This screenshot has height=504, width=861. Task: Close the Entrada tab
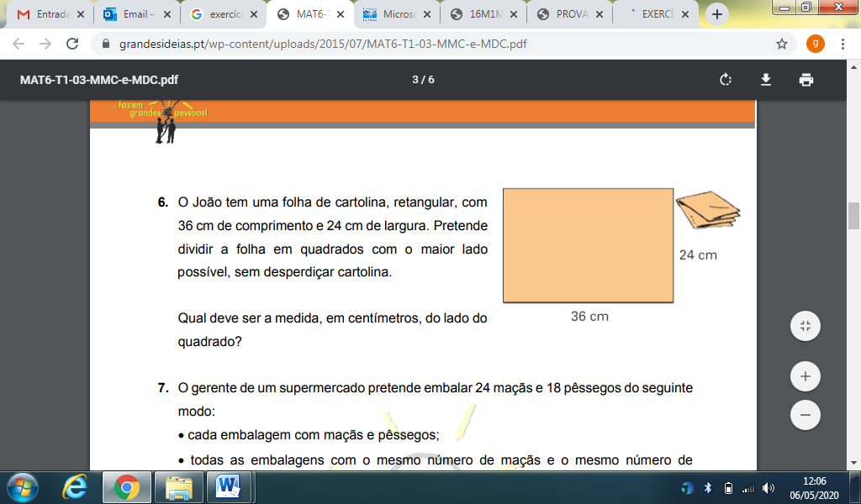click(81, 15)
